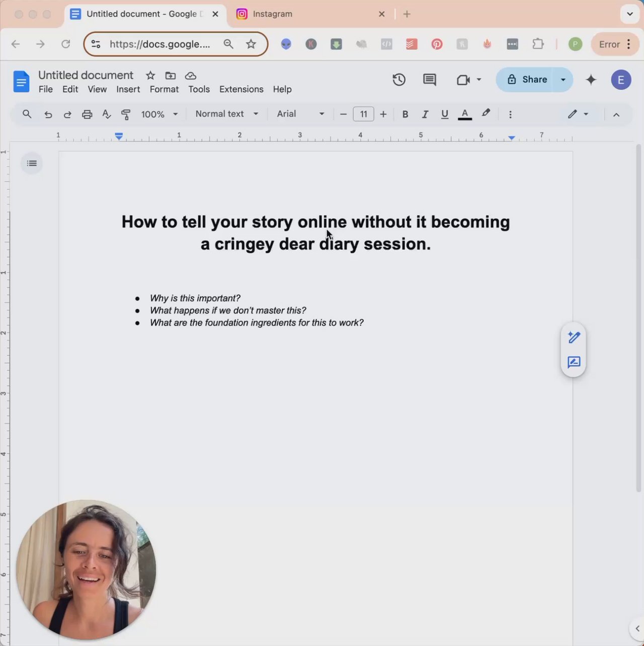644x646 pixels.
Task: Open the comments panel icon
Action: point(429,79)
